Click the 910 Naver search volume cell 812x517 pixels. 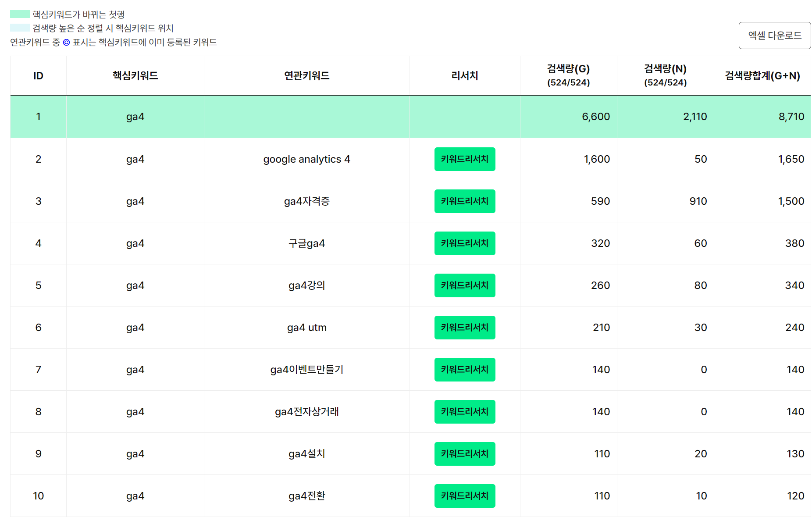pyautogui.click(x=665, y=201)
